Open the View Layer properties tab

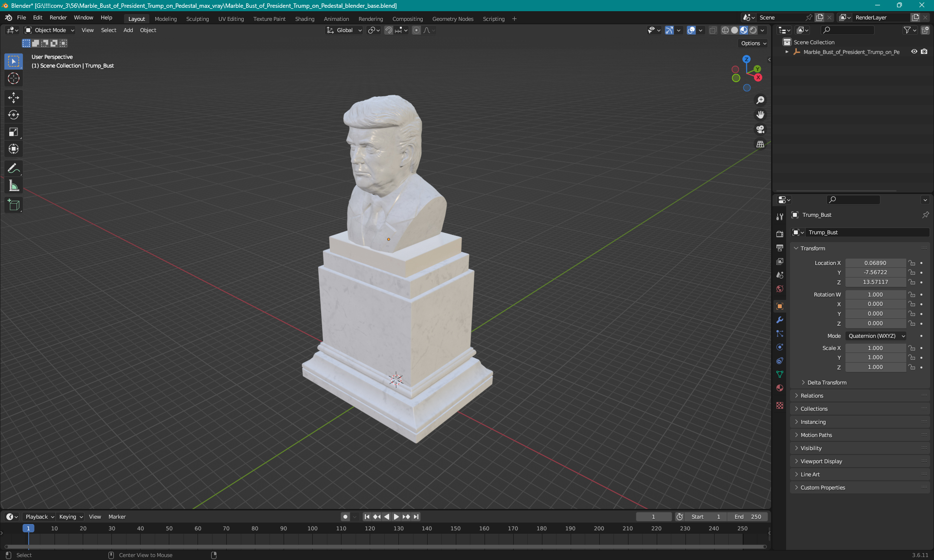[780, 261]
